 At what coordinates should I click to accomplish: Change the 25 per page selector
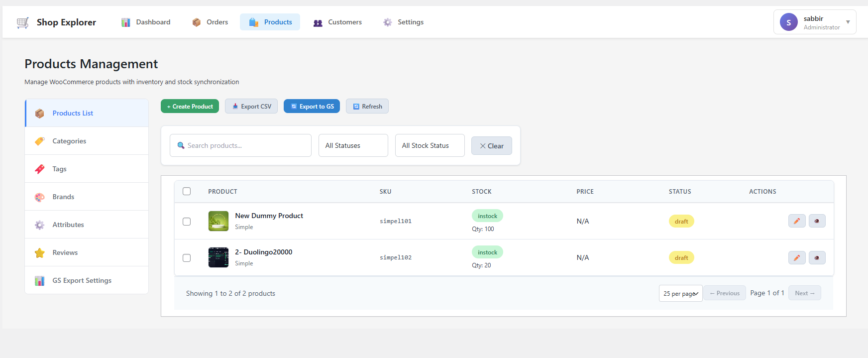click(680, 294)
